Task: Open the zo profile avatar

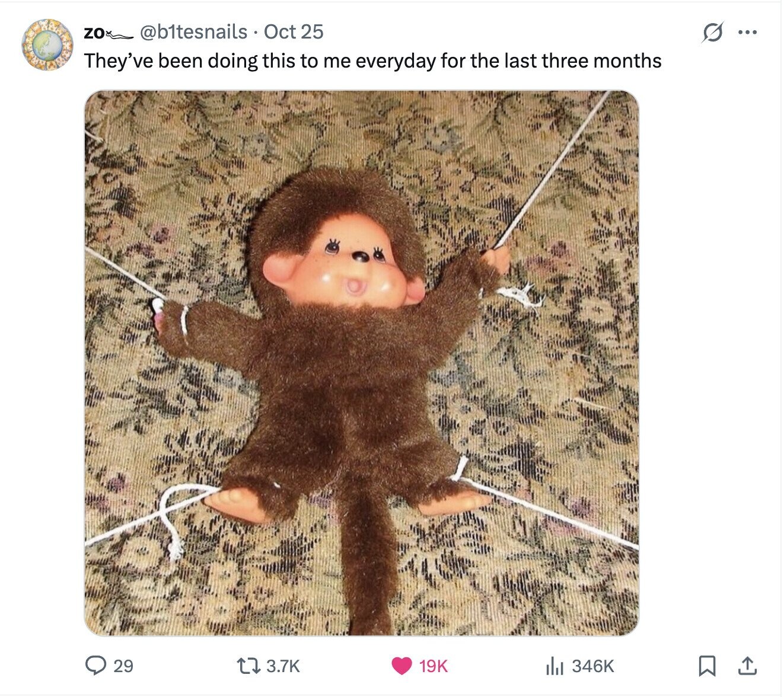Action: click(47, 45)
